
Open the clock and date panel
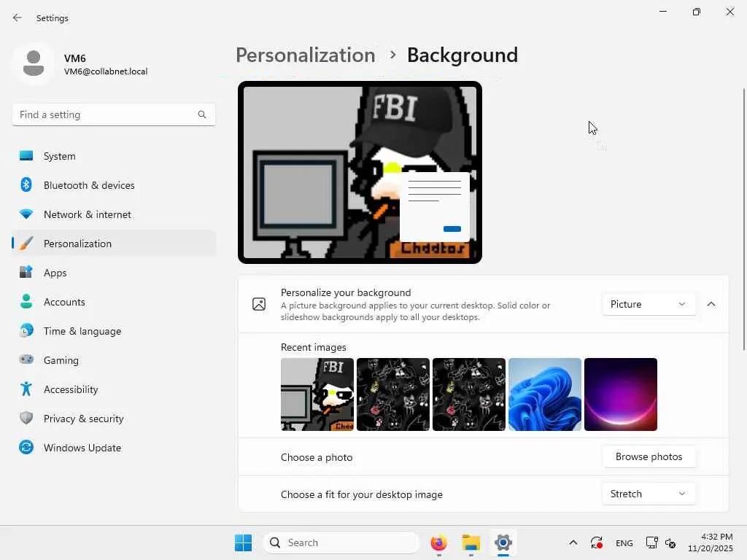(710, 542)
